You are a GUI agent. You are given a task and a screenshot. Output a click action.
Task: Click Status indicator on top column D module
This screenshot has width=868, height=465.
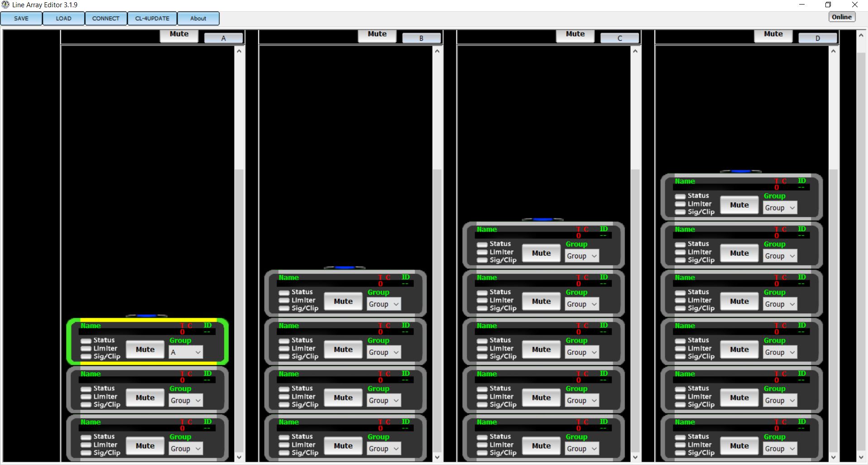680,196
